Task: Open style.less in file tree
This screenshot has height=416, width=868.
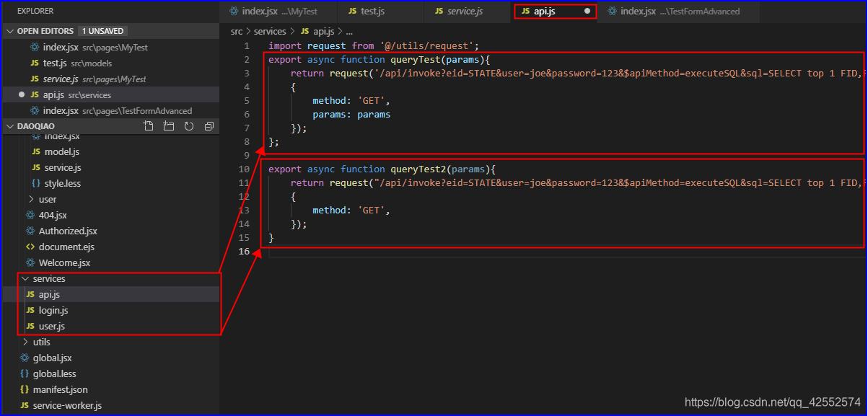Action: pyautogui.click(x=110, y=184)
